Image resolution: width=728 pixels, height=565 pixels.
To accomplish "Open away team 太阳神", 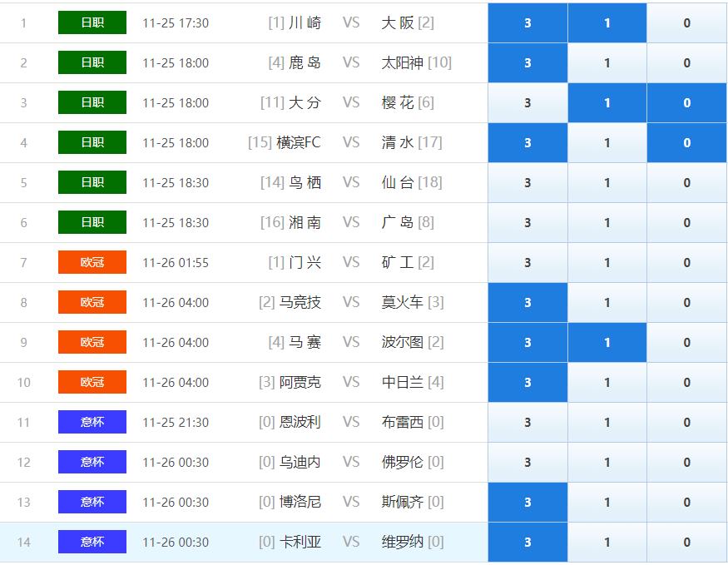I will point(402,62).
